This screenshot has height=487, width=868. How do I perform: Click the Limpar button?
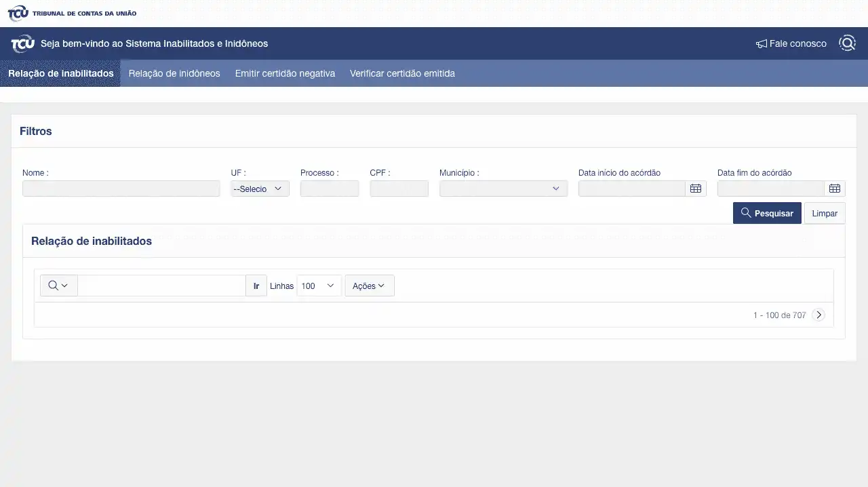pos(824,213)
